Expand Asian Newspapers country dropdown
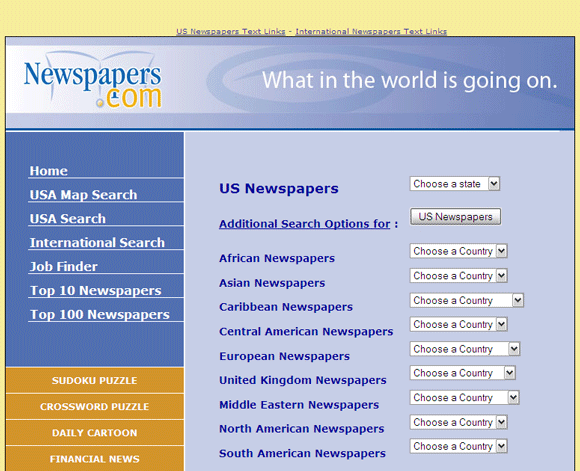 pyautogui.click(x=458, y=276)
